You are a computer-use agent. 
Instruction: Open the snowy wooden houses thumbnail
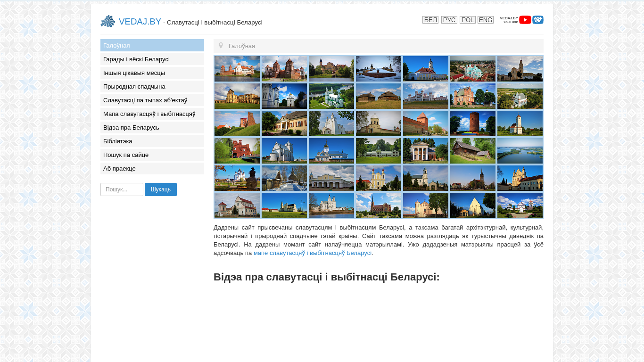(284, 178)
